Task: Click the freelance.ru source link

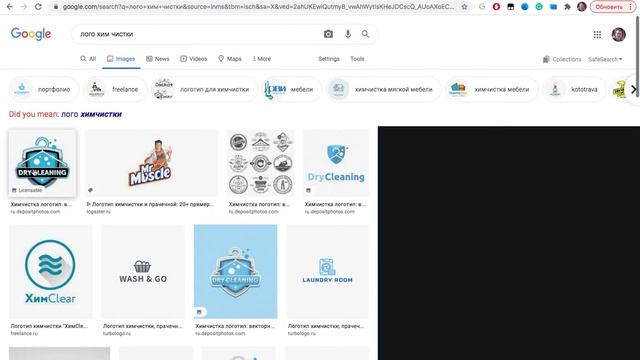Action: click(24, 333)
